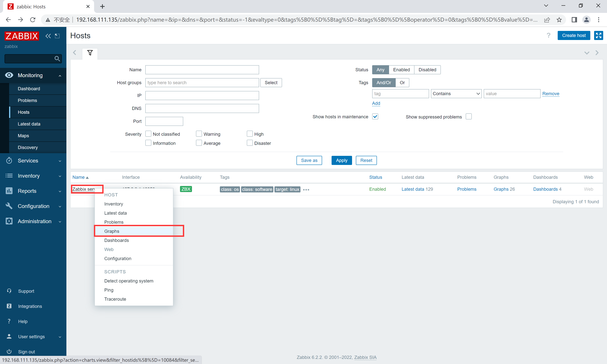The width and height of the screenshot is (607, 364).
Task: Click the Reports chart icon
Action: tap(9, 191)
